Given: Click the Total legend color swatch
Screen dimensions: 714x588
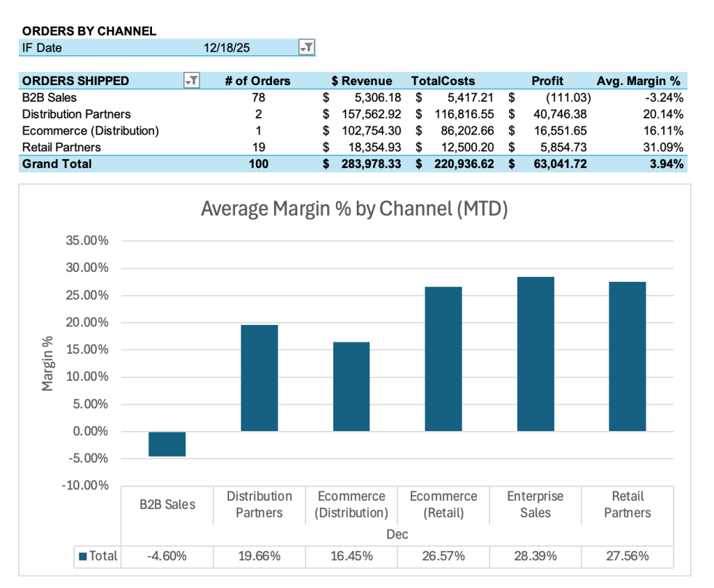Looking at the screenshot, I should coord(84,557).
